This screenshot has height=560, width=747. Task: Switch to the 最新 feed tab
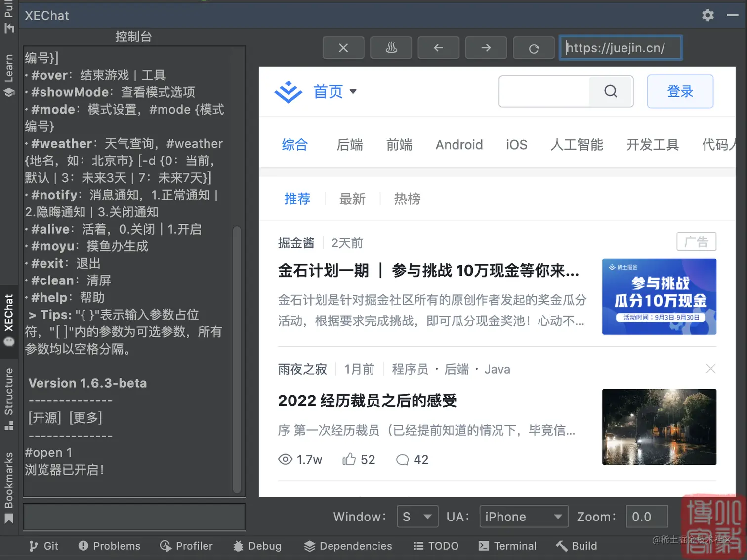(352, 199)
